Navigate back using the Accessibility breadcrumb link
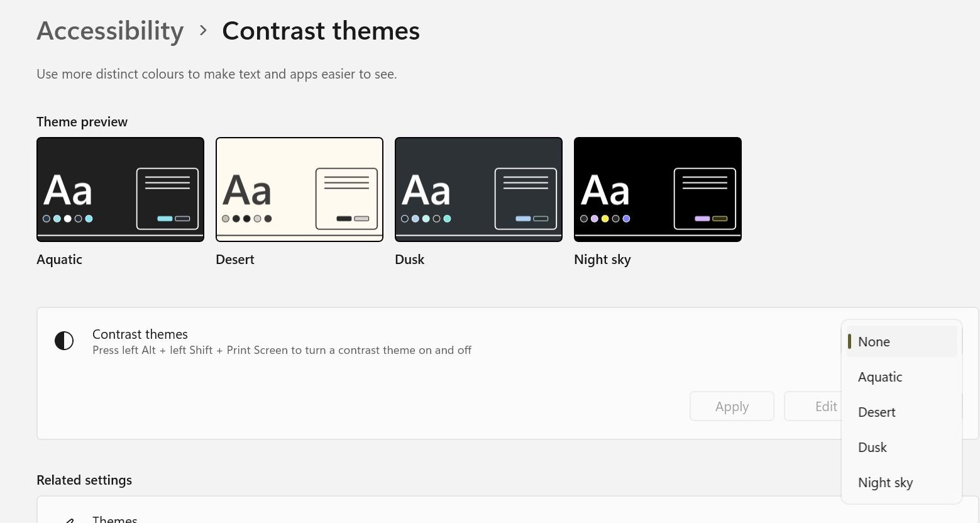Image resolution: width=980 pixels, height=523 pixels. (x=110, y=30)
